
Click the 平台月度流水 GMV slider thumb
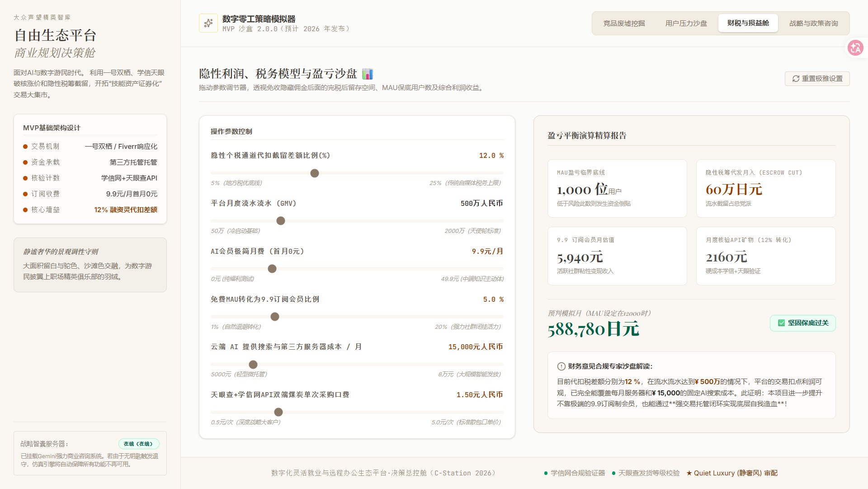(x=281, y=221)
